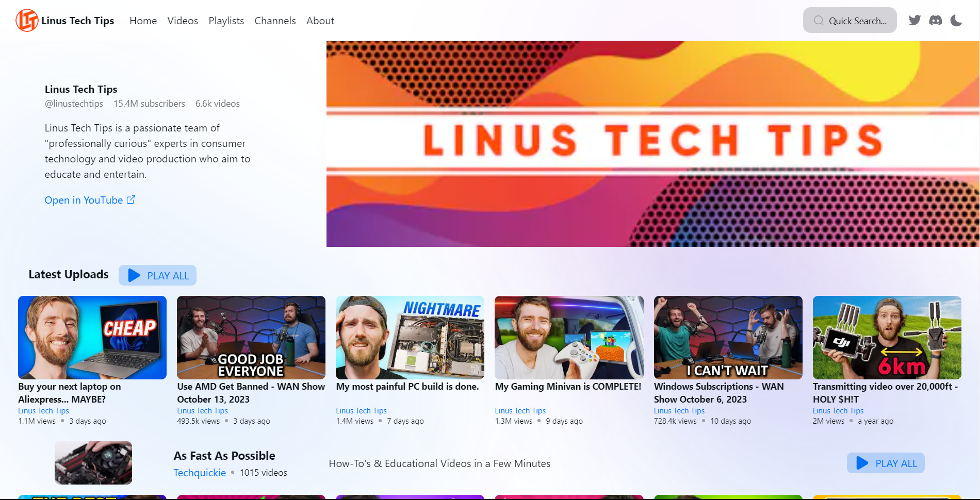Open 'My Gaming Minivan is COMPLETE!' title
980x500 pixels.
point(568,387)
